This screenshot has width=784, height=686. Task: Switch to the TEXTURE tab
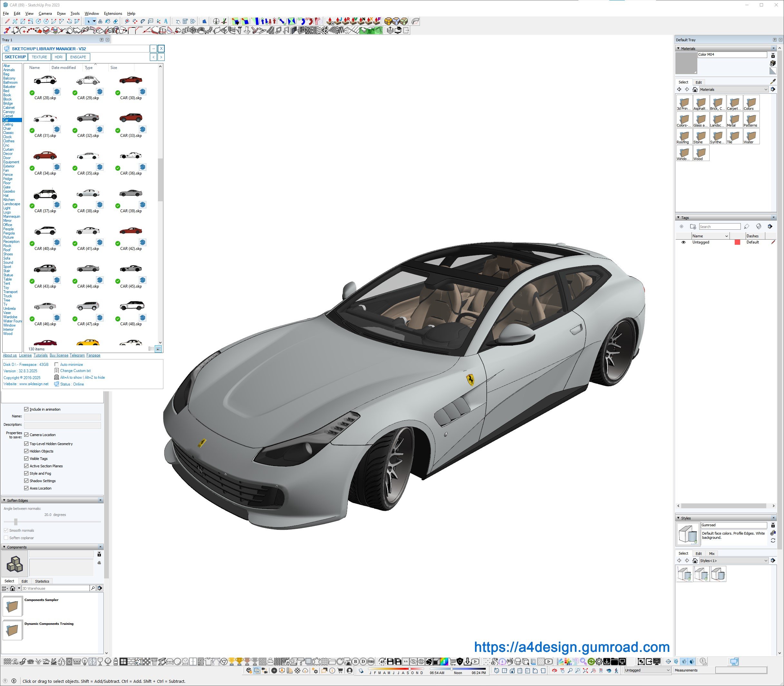click(x=39, y=57)
